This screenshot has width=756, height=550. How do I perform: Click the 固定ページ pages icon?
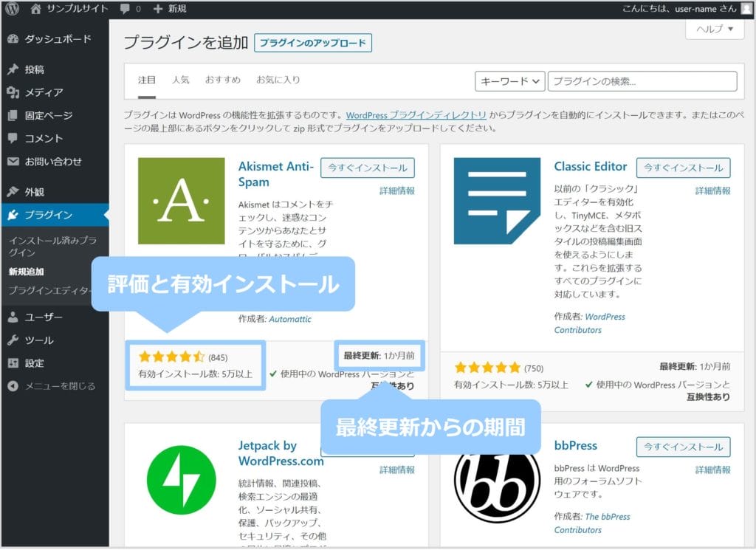[x=13, y=115]
